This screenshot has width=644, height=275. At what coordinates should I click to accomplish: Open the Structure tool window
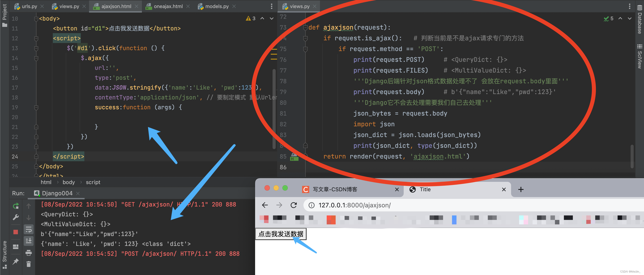coord(4,255)
